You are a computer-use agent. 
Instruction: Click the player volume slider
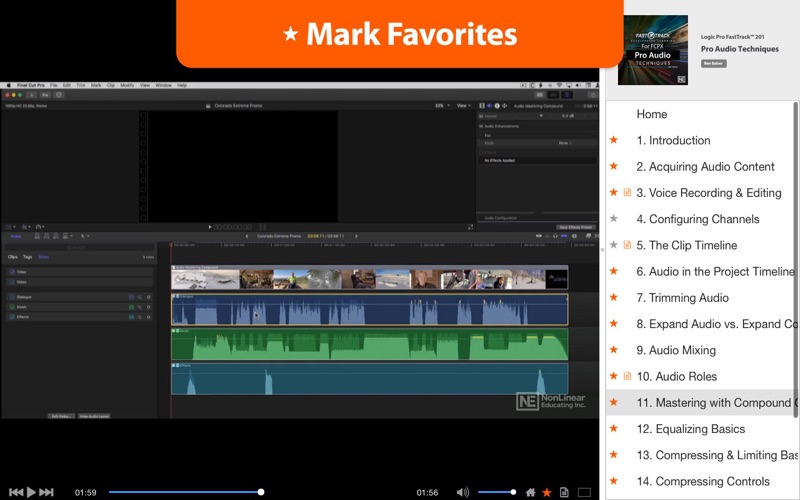click(496, 492)
